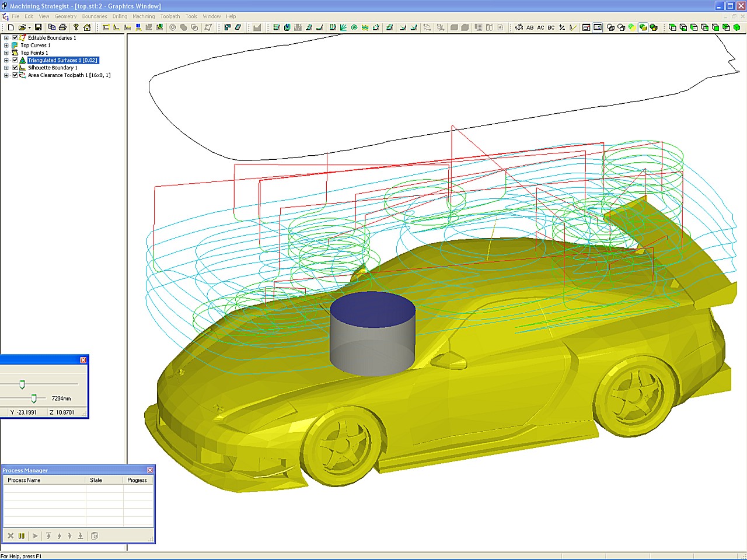This screenshot has width=747, height=560.
Task: Select the AB plane view button
Action: pyautogui.click(x=530, y=27)
